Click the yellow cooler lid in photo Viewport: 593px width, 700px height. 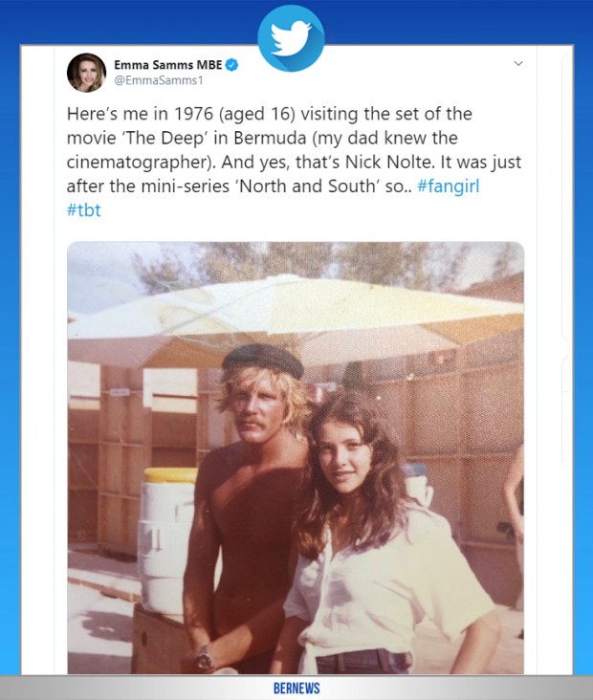(x=170, y=475)
